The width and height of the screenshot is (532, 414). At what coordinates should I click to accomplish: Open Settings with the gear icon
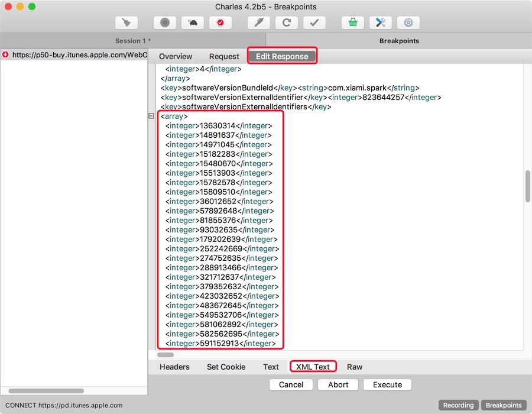408,22
